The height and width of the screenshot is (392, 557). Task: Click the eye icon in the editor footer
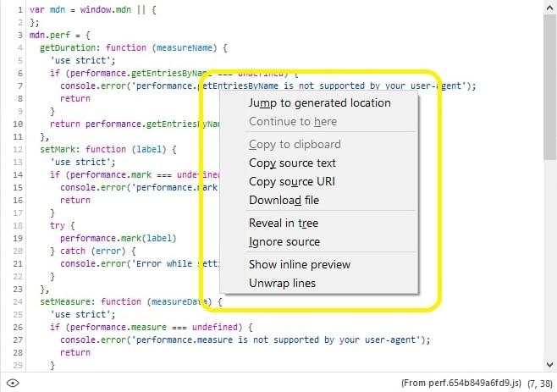pyautogui.click(x=13, y=383)
